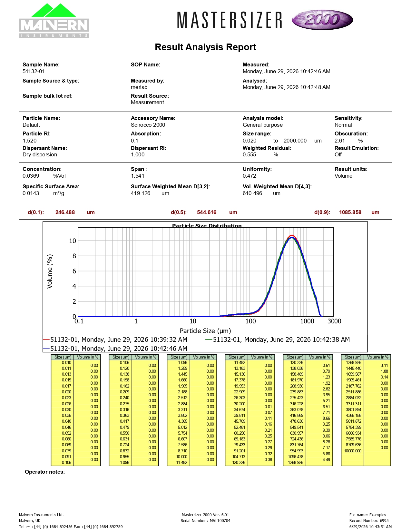The image size is (411, 532).
Task: Click the File name Examples text
Action: [367, 515]
